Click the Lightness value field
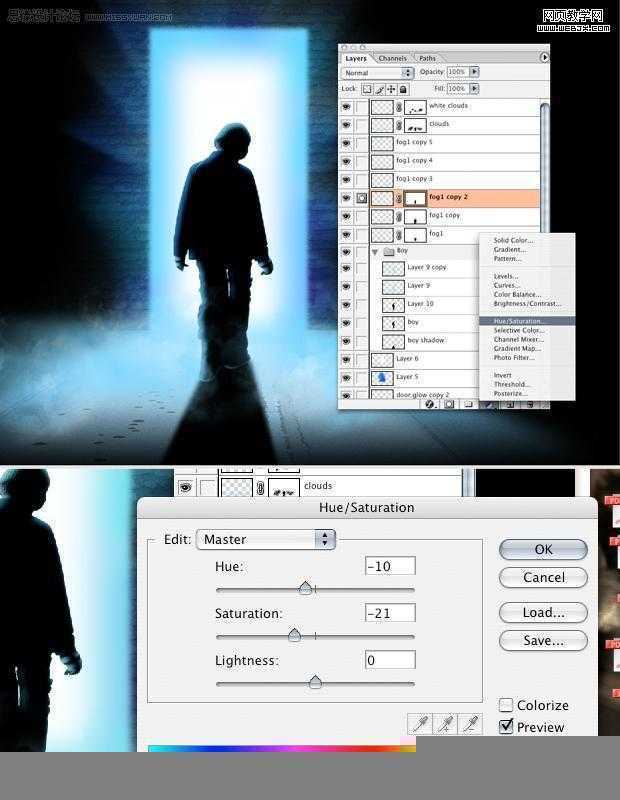This screenshot has height=800, width=620. pos(390,660)
